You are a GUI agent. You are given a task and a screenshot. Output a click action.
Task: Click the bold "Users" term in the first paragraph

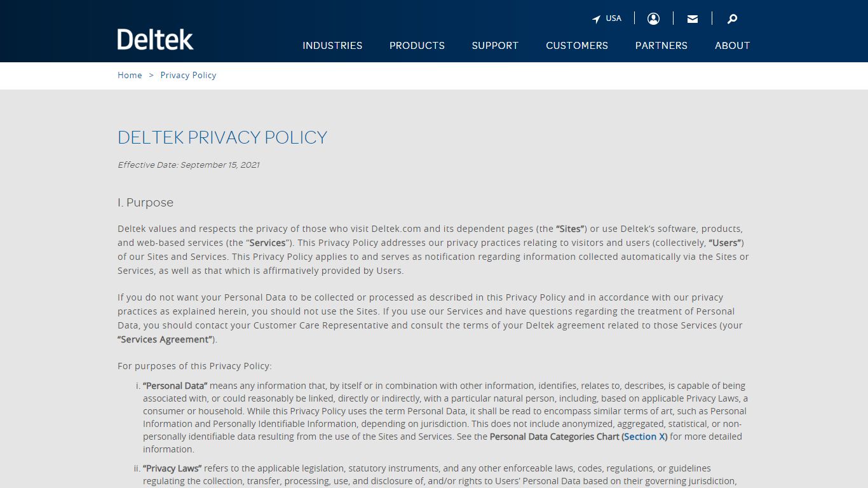pos(725,243)
